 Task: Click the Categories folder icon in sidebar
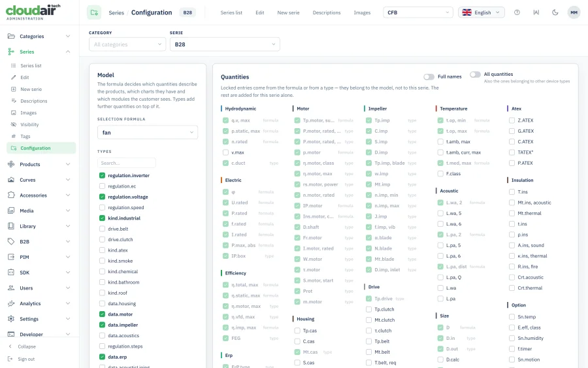[11, 36]
